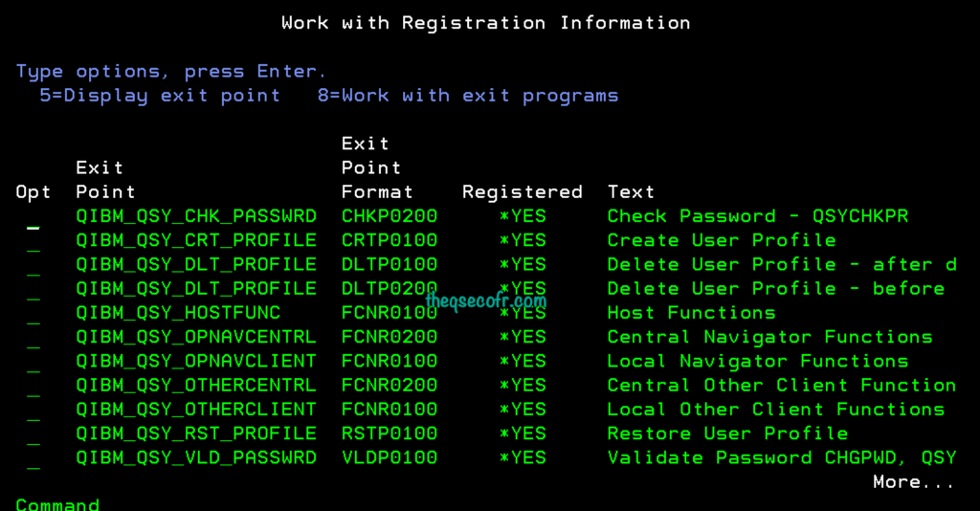The width and height of the screenshot is (980, 511).
Task: Click the 'Check Password - QSYCHKPR' text
Action: [x=758, y=216]
